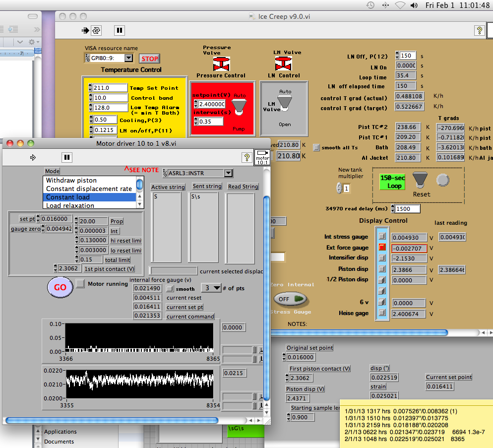493x448 pixels.
Task: Expand the ASRL3::INSTR resource dropdown
Action: 228,173
